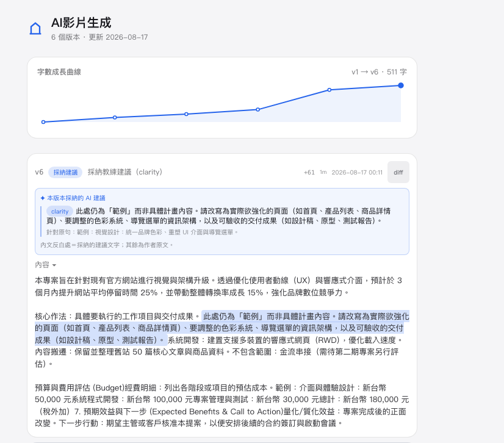Click the +61 word change count
504x443 pixels.
coord(309,173)
